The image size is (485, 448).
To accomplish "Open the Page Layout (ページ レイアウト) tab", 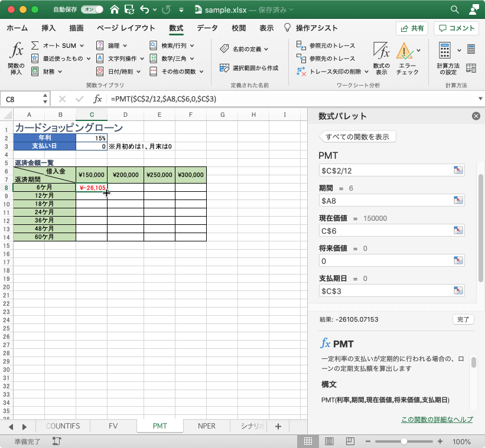I will [x=126, y=28].
